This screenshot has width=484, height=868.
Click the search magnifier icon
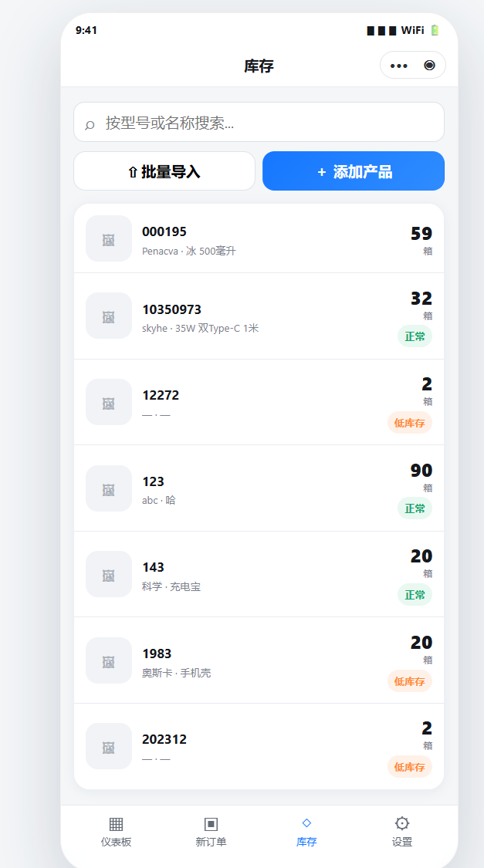point(90,123)
